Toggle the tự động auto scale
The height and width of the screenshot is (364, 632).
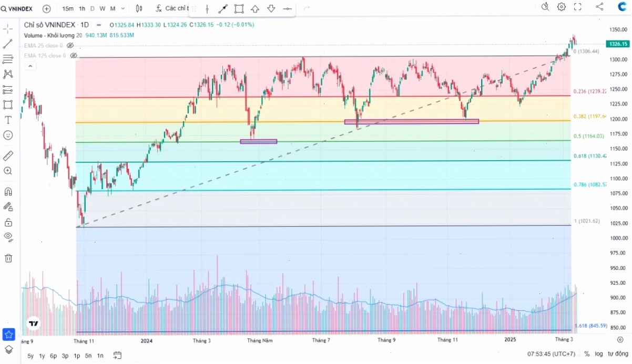coord(618,354)
